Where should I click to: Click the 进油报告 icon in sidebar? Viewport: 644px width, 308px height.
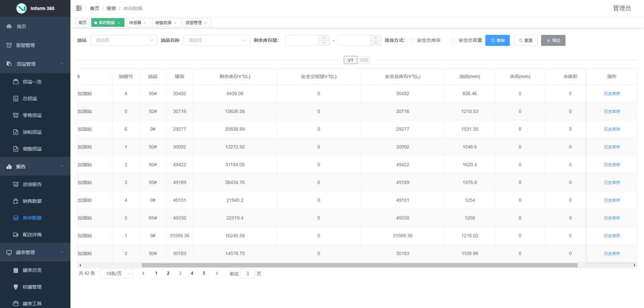tap(16, 185)
